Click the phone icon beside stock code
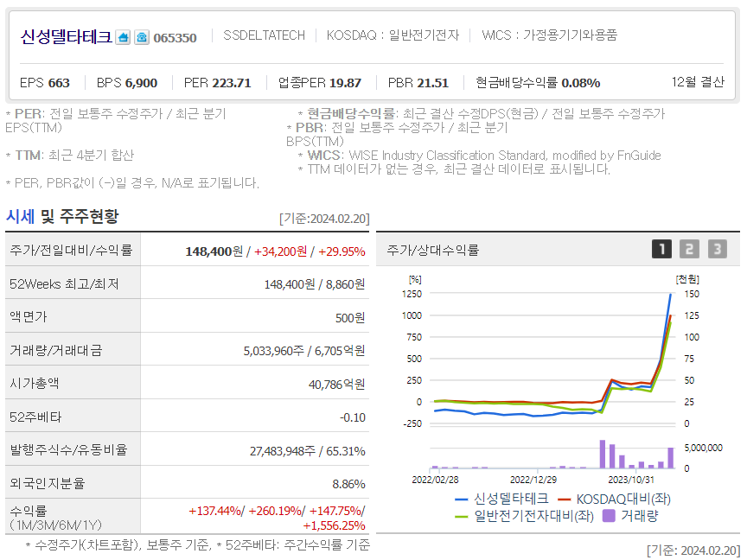 (142, 37)
